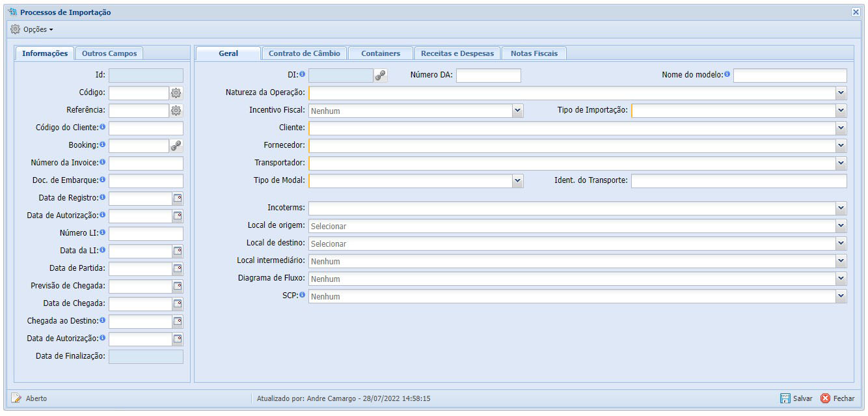Click info icon next to Data da LI

(x=103, y=250)
